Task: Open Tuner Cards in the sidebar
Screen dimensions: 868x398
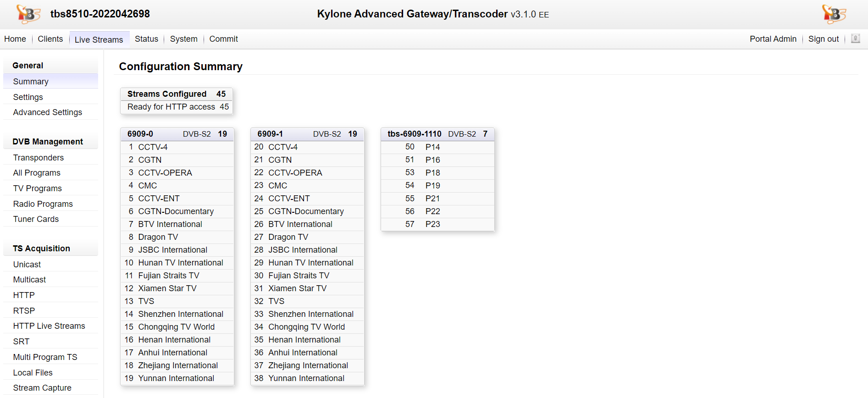Action: 36,219
